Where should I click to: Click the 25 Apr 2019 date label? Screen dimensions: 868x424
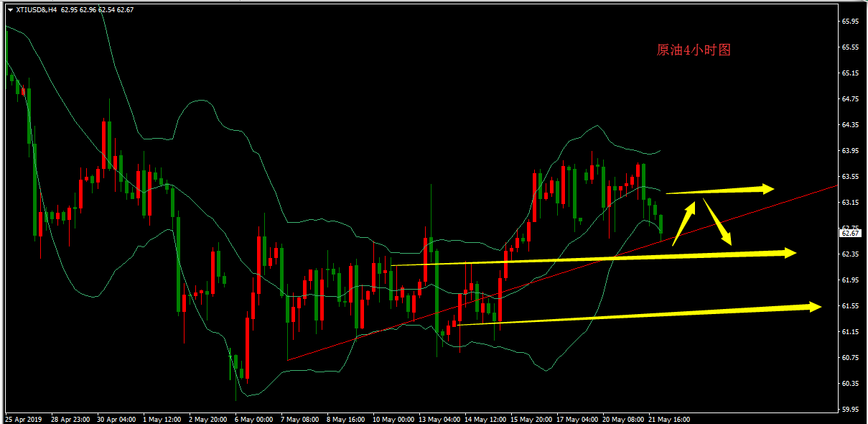[x=22, y=419]
